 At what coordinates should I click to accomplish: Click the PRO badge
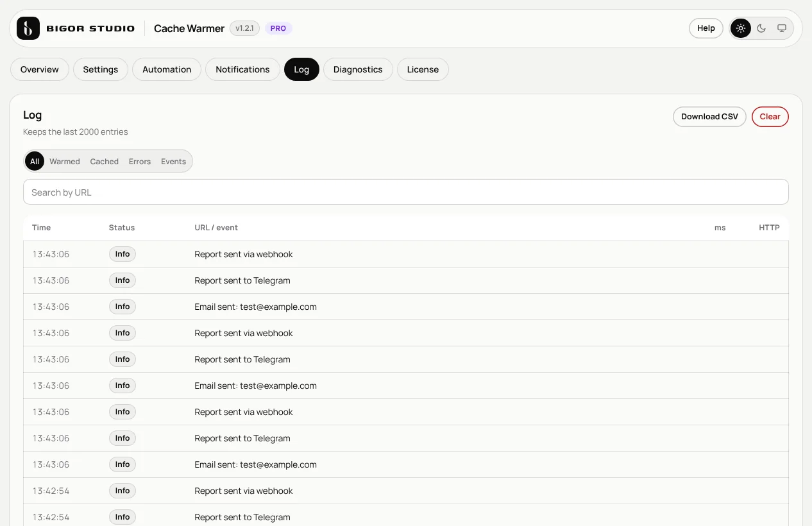tap(278, 28)
